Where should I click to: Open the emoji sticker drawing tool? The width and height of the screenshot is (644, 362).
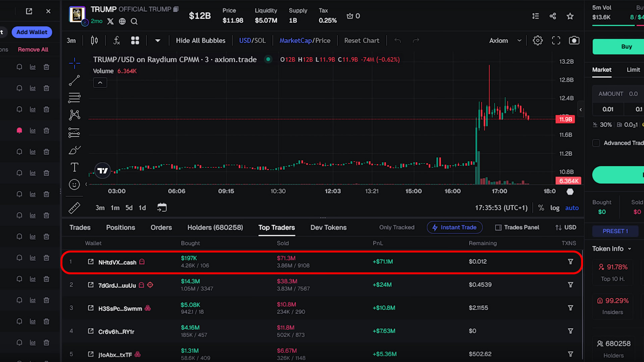[x=74, y=184]
